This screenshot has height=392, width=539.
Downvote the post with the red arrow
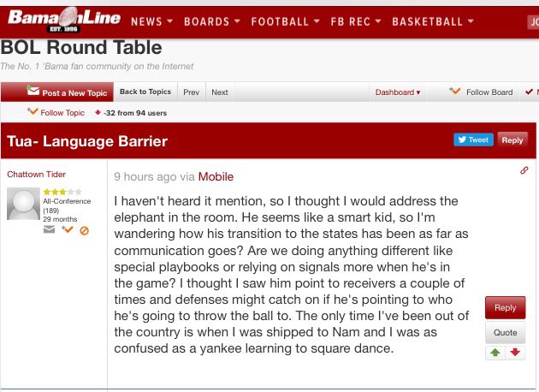click(x=515, y=353)
